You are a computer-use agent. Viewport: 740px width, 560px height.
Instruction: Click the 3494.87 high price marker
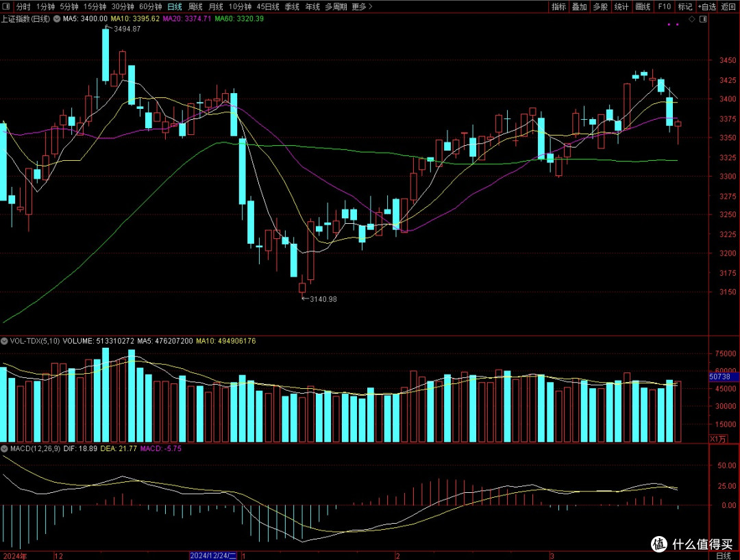[127, 29]
